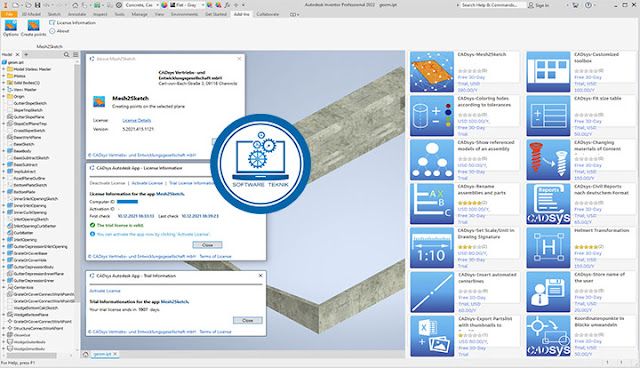Click the green Update icon in toolbar

[97, 5]
